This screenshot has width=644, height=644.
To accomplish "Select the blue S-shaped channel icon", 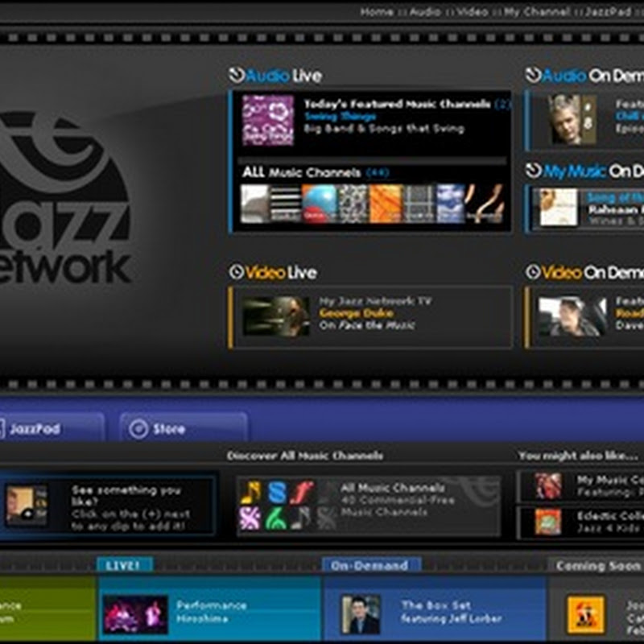I will [x=277, y=493].
